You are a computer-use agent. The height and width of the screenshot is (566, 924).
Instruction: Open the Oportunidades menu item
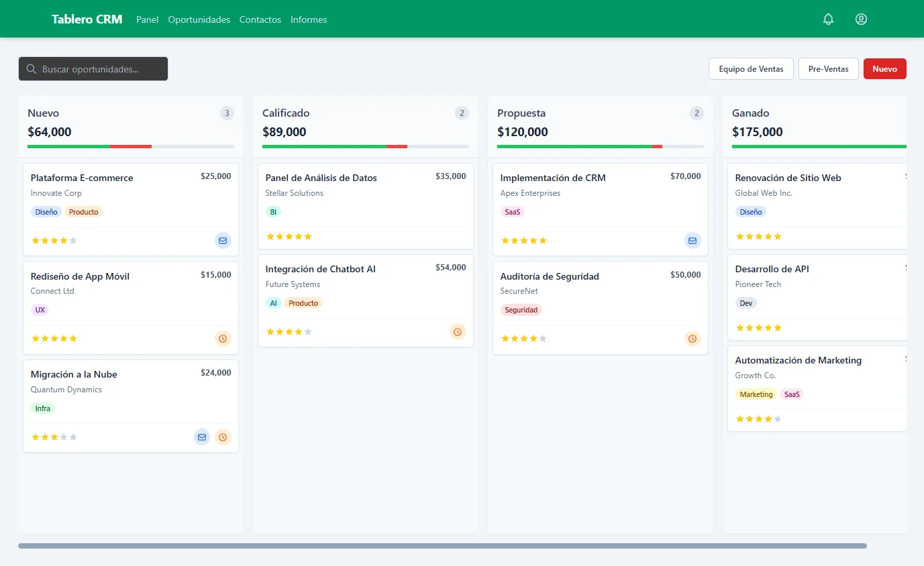[199, 19]
